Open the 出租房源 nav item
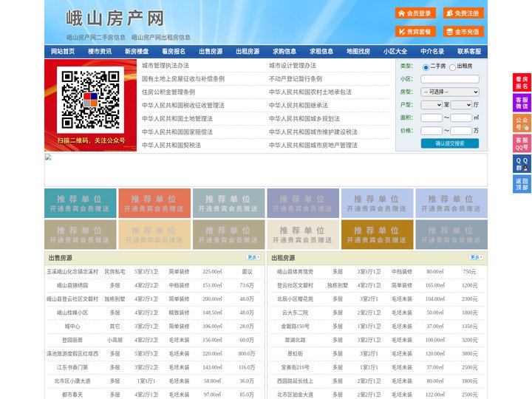The image size is (532, 399). point(248,52)
